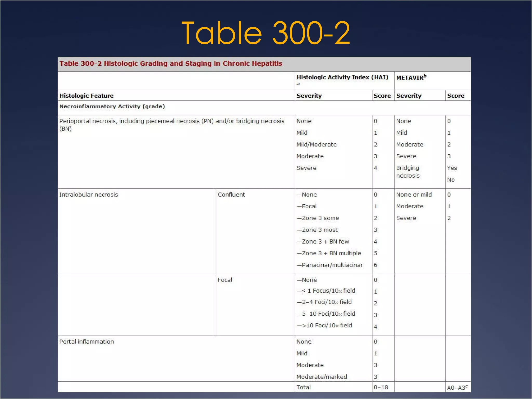This screenshot has height=399, width=532.
Task: Click 'Bridging necrosis' in the METAVIR column
Action: pos(408,172)
